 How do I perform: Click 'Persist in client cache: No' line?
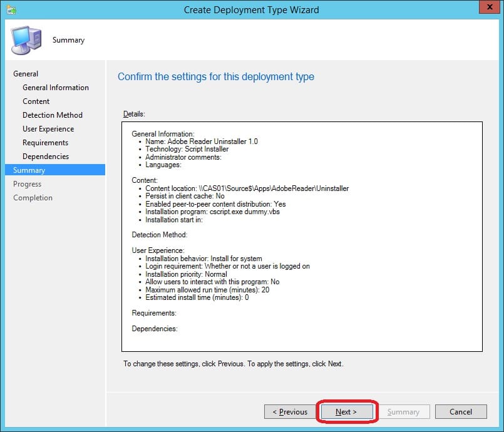(185, 196)
